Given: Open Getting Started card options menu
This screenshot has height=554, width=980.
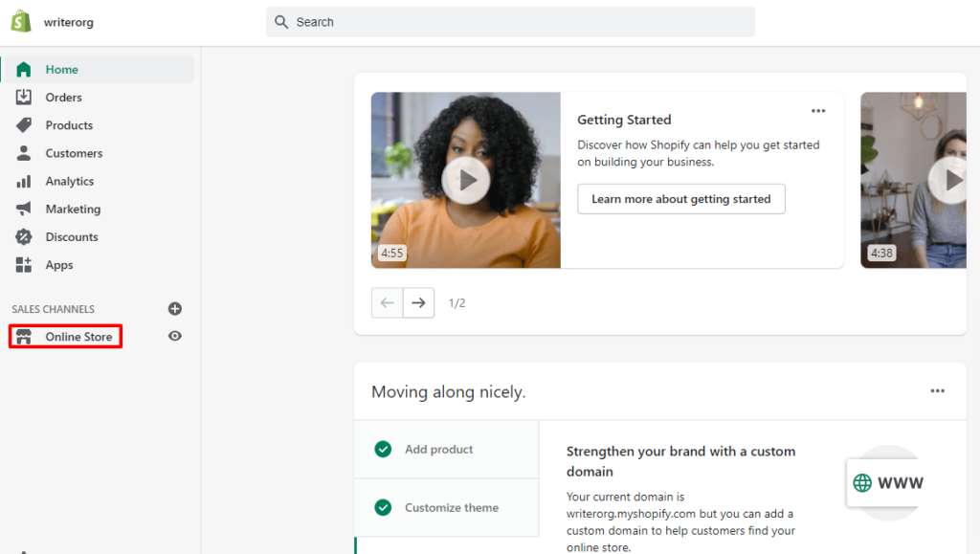Looking at the screenshot, I should coord(818,111).
